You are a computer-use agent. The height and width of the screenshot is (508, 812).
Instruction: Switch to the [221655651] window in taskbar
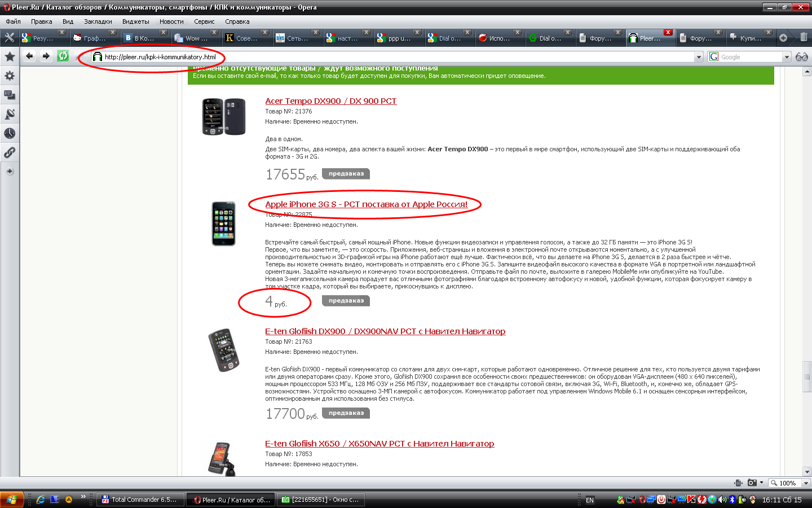click(x=321, y=500)
